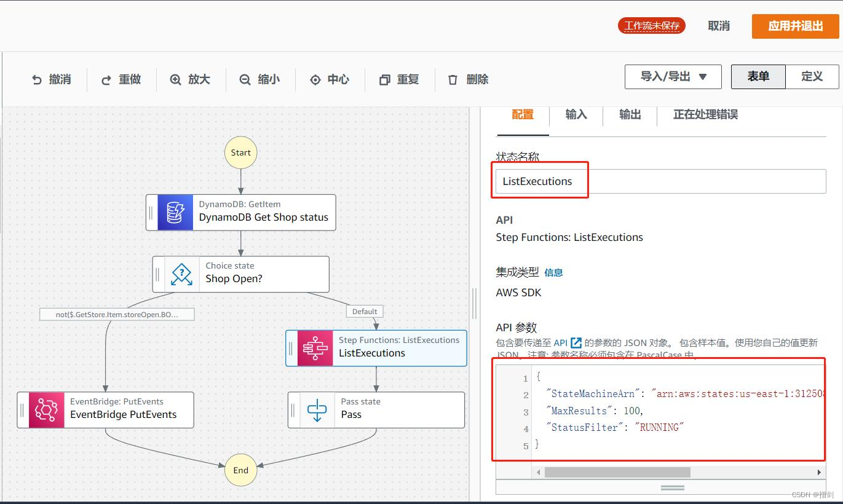This screenshot has height=504, width=843.
Task: Click the vertical panel splitter handle
Action: click(474, 303)
